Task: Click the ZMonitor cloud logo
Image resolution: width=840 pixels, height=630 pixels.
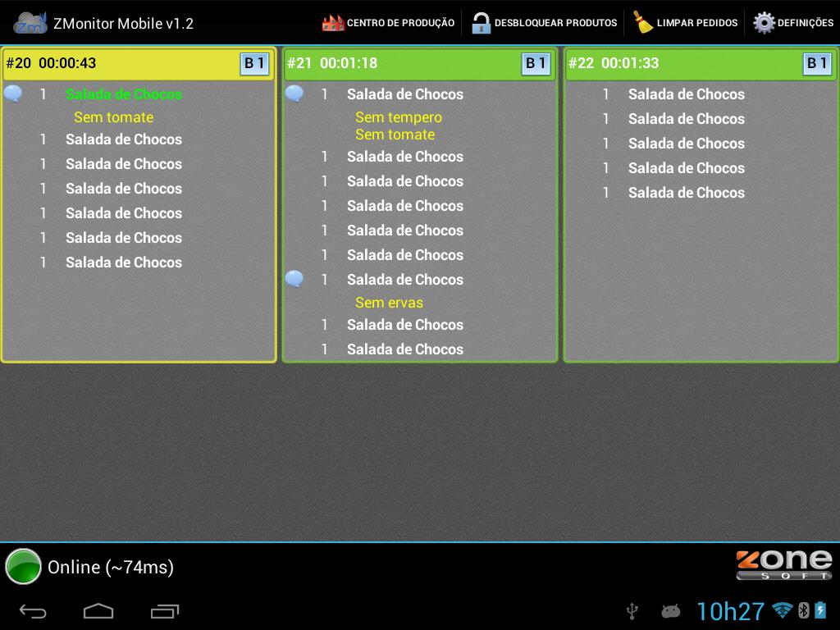Action: (x=30, y=22)
